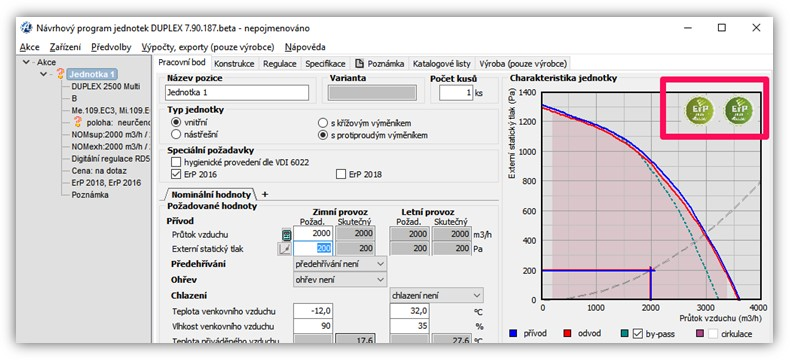Open the Akce menu
Screen dimensions: 790x360
[30, 47]
